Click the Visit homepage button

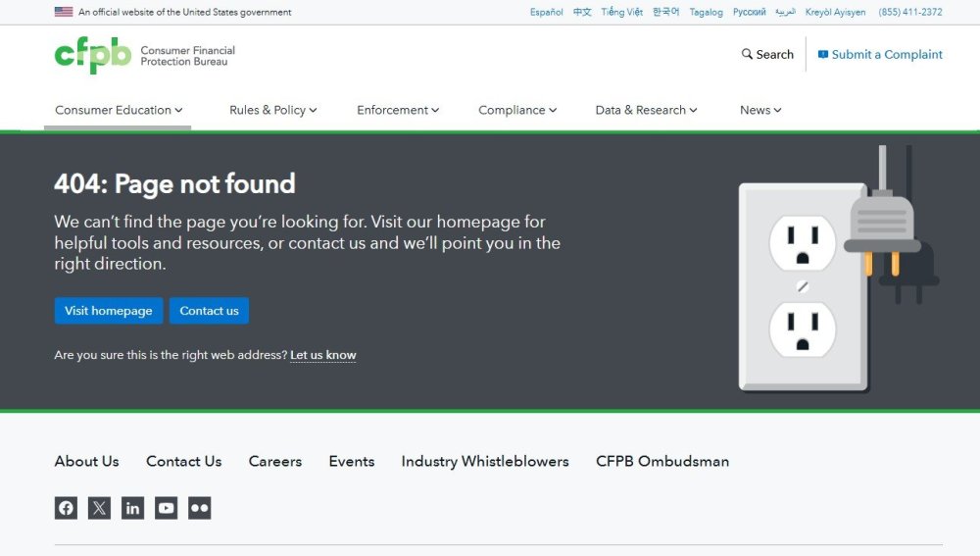(109, 311)
